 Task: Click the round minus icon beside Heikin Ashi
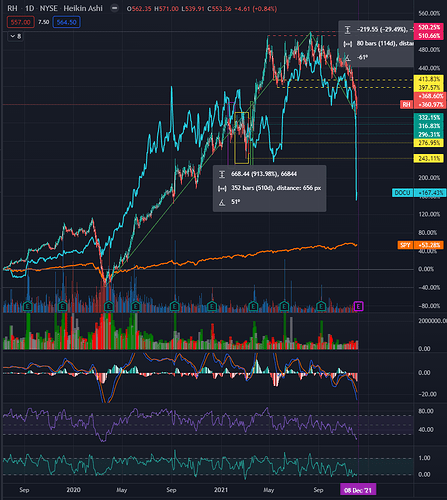pyautogui.click(x=114, y=8)
